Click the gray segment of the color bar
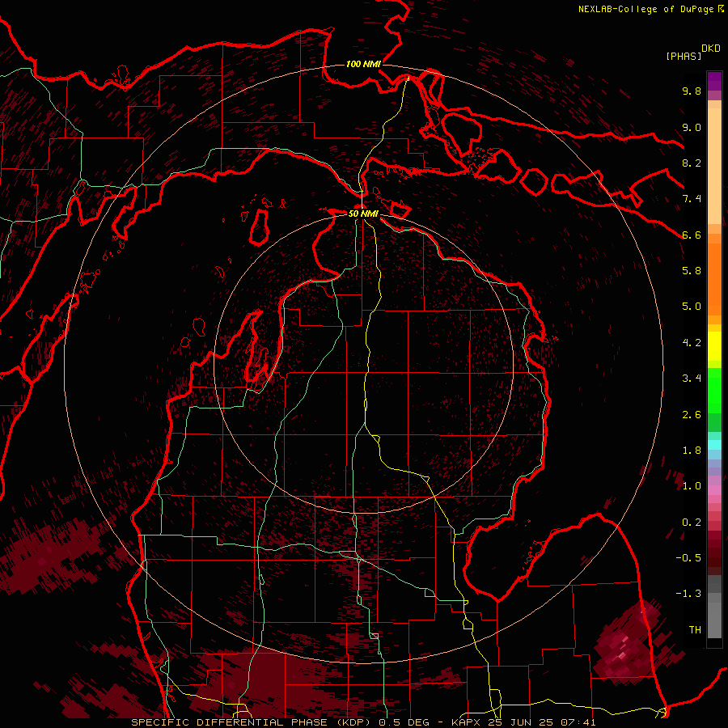 714,606
